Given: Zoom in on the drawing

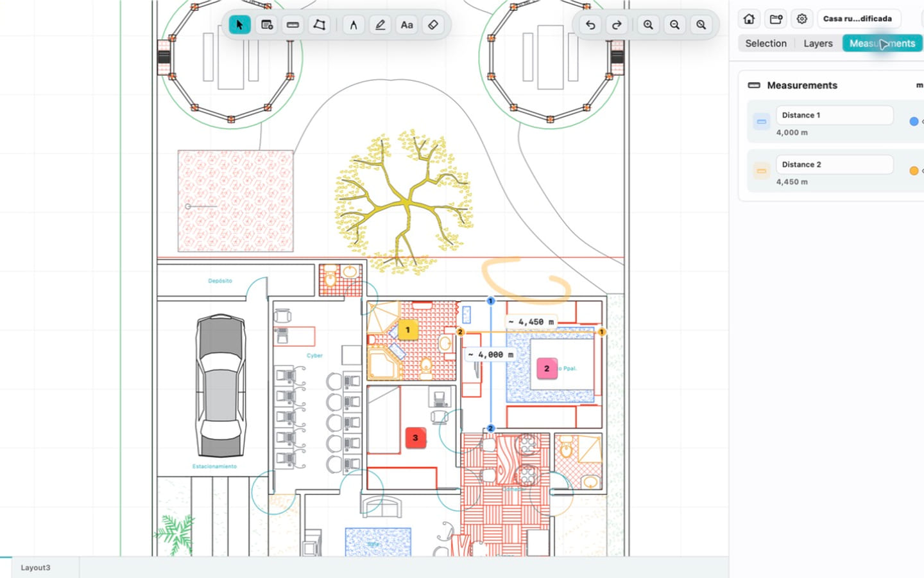Looking at the screenshot, I should pyautogui.click(x=648, y=25).
